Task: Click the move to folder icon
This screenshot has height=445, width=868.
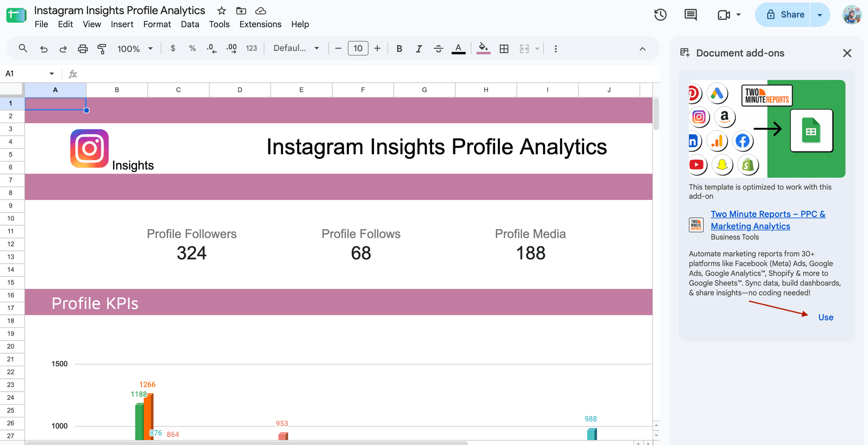Action: click(x=241, y=10)
